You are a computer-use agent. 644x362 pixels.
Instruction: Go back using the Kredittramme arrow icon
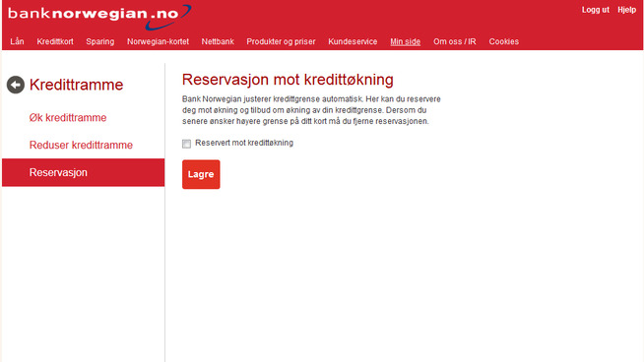pos(16,85)
